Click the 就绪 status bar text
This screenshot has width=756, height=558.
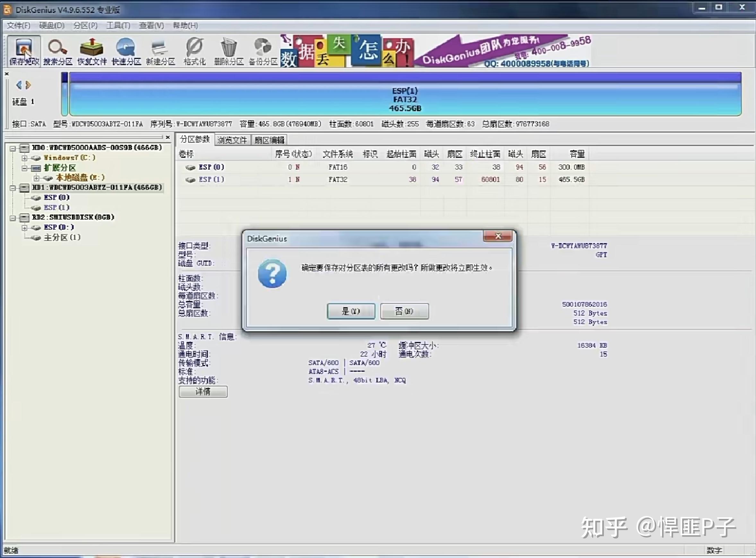click(11, 550)
